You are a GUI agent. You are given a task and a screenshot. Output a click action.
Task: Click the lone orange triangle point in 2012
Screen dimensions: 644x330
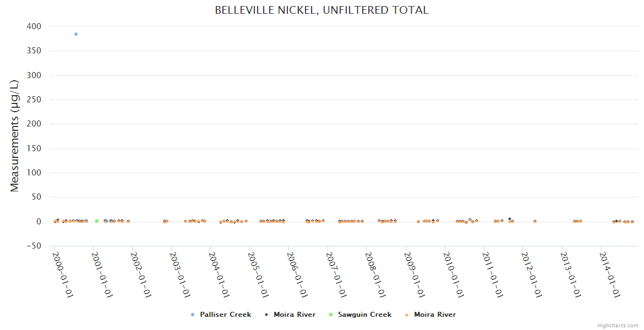pos(535,221)
